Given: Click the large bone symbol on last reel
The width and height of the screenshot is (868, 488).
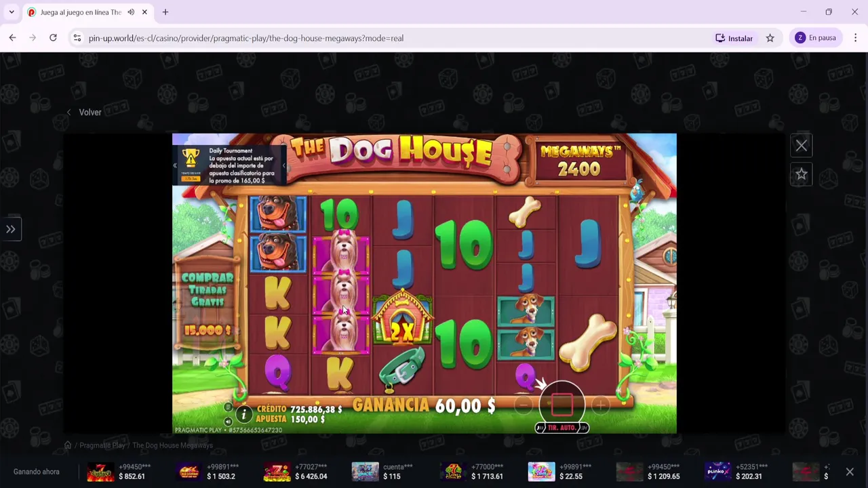Looking at the screenshot, I should pyautogui.click(x=588, y=342).
